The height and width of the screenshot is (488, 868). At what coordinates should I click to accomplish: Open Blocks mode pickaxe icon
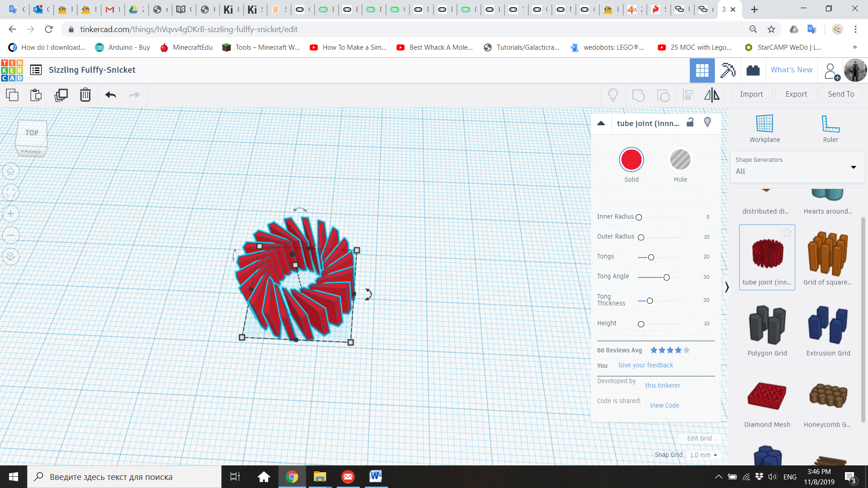click(727, 70)
